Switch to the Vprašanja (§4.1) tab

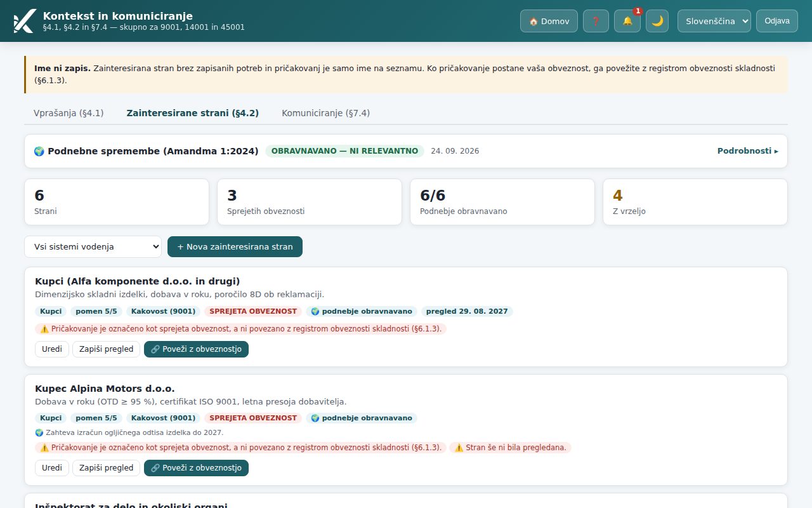69,113
